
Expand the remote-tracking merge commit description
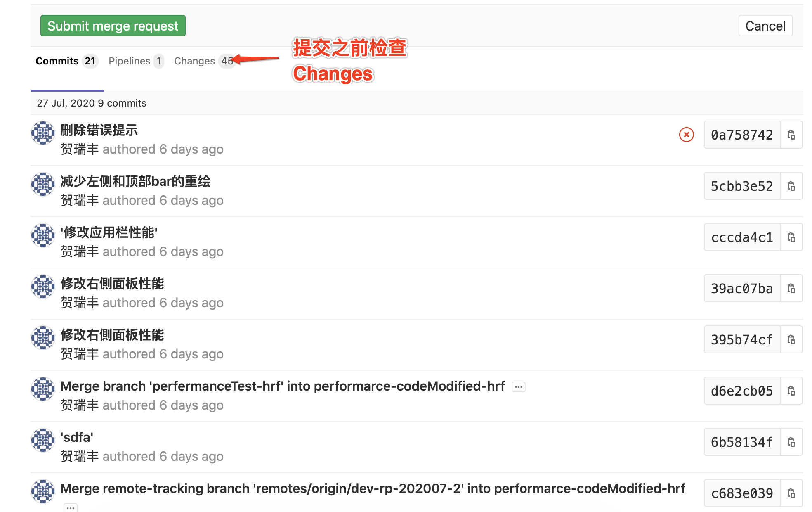pyautogui.click(x=71, y=507)
